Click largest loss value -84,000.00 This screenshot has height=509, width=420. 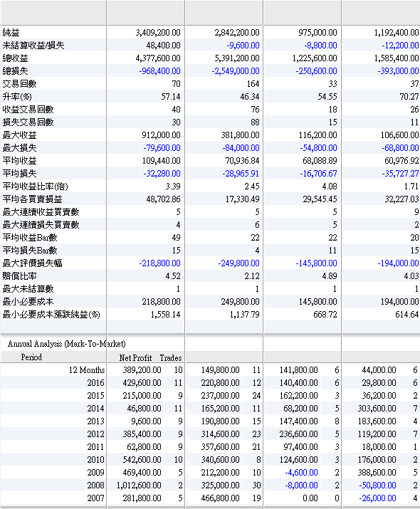(241, 148)
